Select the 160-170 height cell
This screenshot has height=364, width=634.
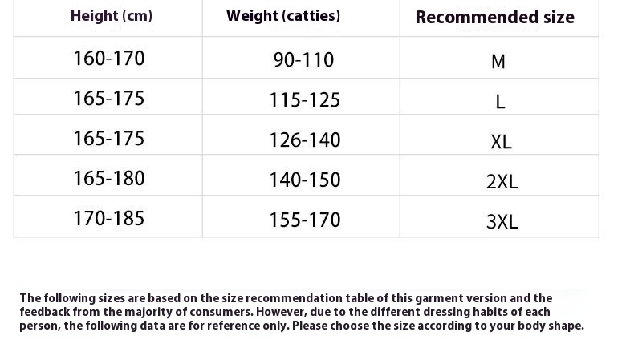[109, 59]
